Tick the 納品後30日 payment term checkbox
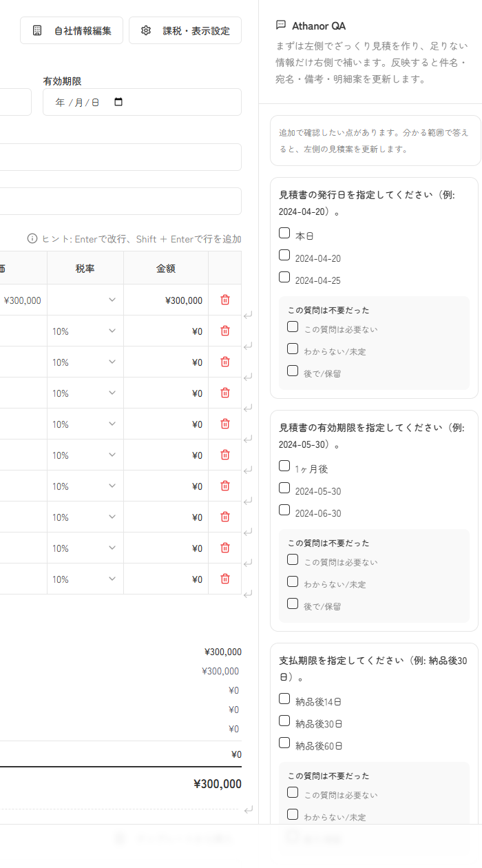This screenshot has height=868, width=482. click(284, 721)
